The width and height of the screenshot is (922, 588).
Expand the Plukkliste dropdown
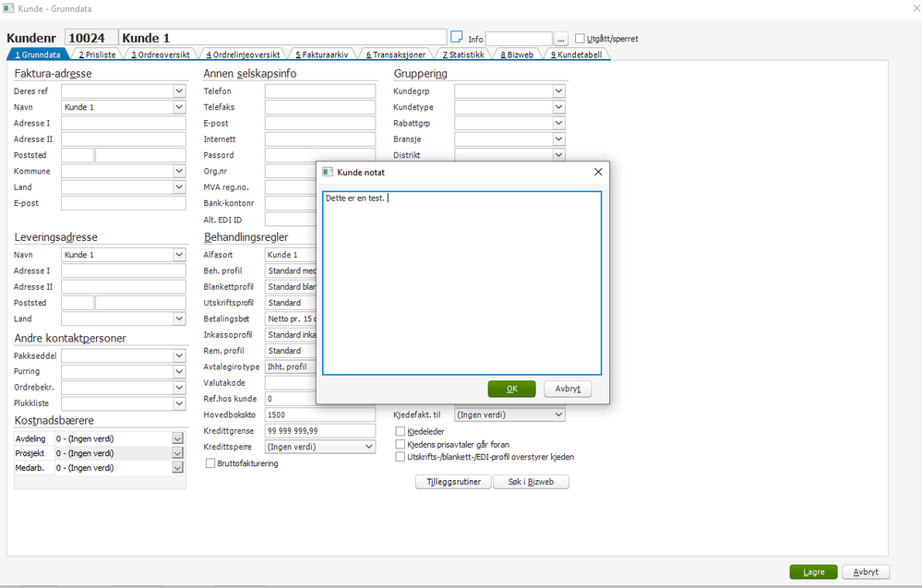pos(179,403)
